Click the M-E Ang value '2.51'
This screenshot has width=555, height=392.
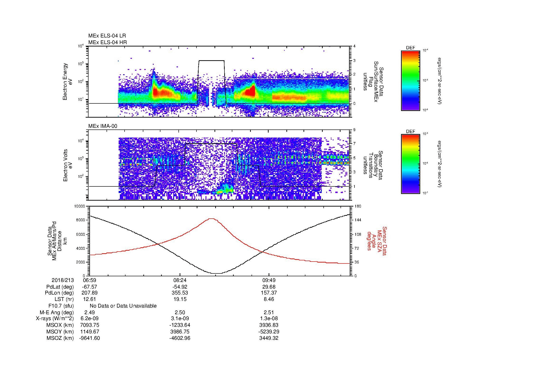point(269,312)
